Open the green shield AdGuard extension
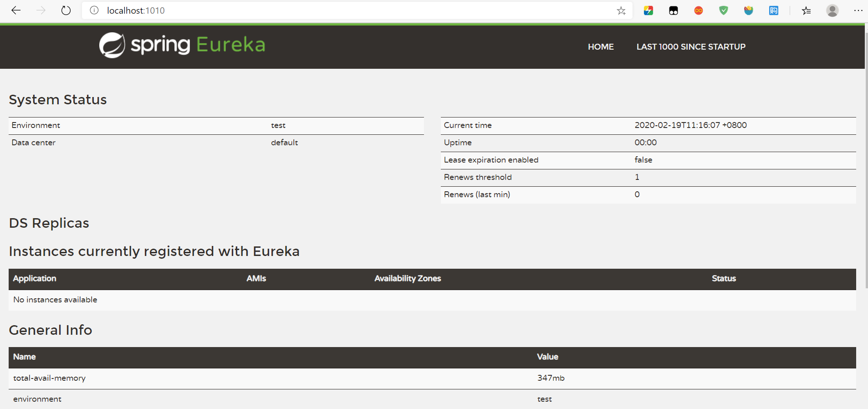 (x=724, y=10)
